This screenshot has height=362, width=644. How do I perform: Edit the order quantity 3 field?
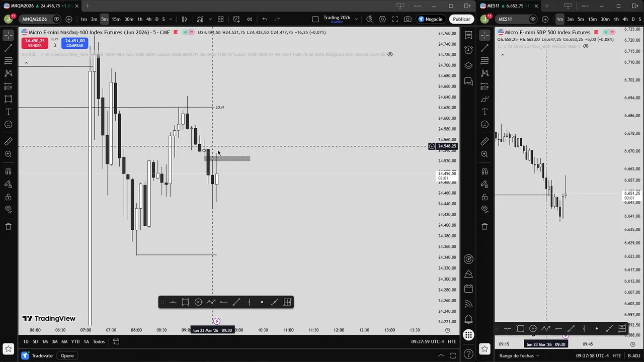[x=55, y=45]
